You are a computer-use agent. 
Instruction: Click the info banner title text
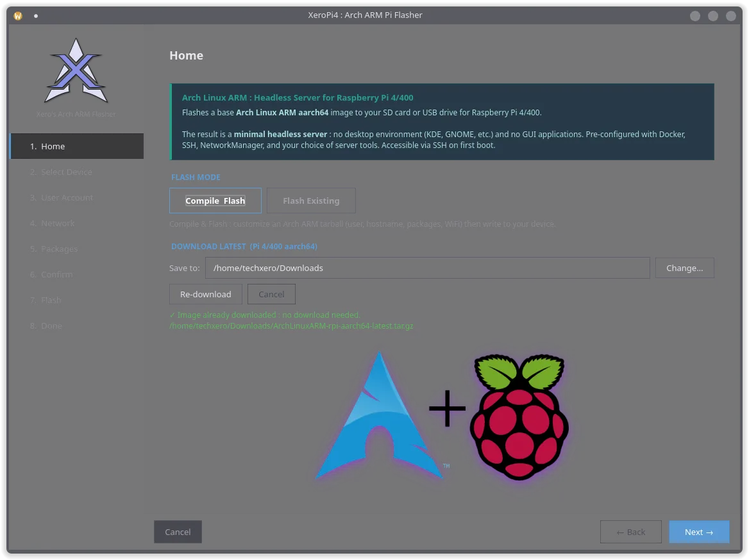pos(298,97)
